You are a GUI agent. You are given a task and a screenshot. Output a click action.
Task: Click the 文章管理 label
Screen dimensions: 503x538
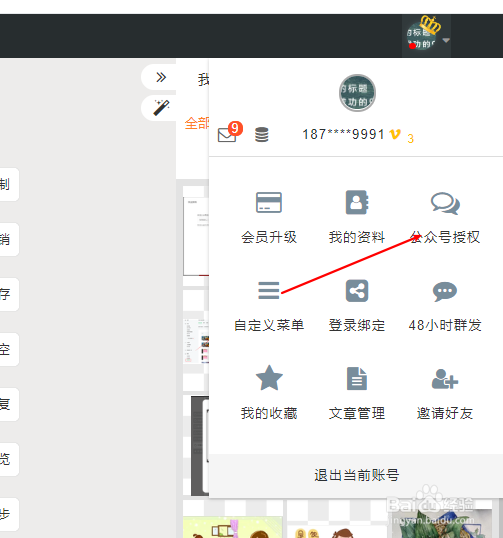[x=357, y=413]
